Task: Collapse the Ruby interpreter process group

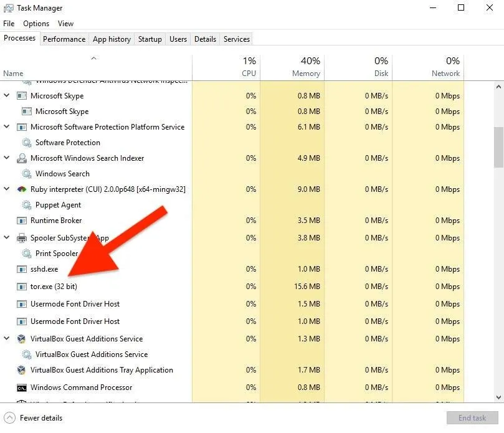Action: 6,189
